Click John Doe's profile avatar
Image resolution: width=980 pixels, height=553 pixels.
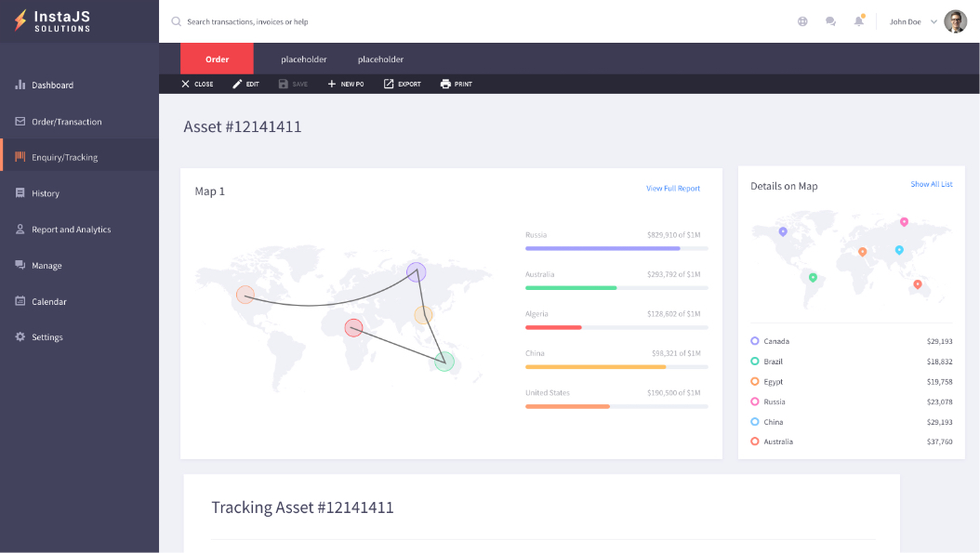(x=956, y=21)
